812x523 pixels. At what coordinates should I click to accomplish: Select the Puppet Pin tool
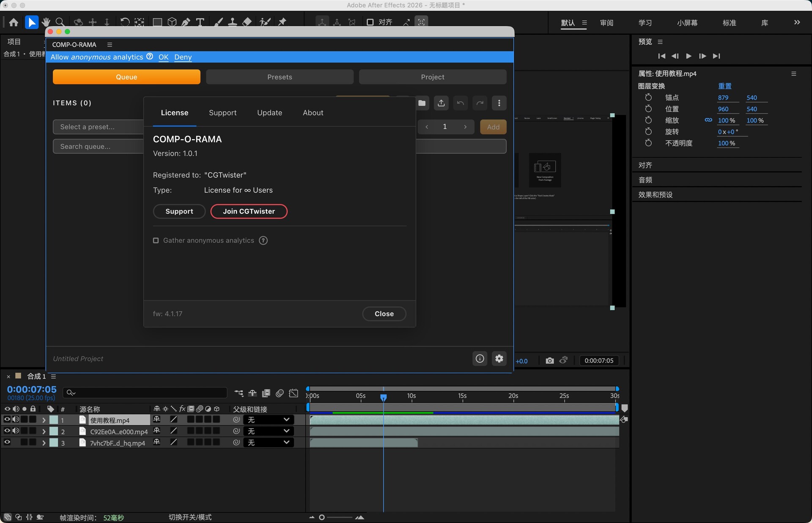click(x=282, y=22)
